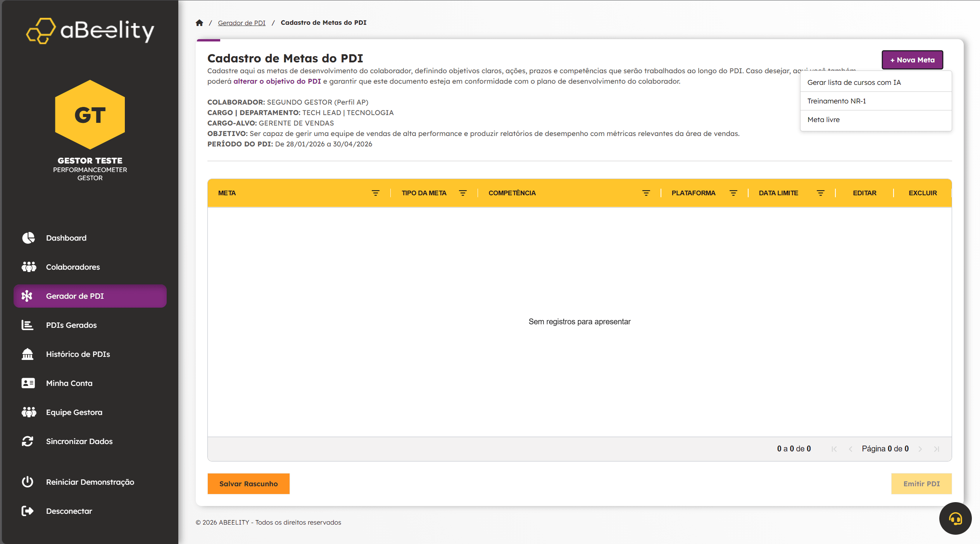Select the Colaboradores sidebar icon
The image size is (980, 544).
click(x=28, y=267)
